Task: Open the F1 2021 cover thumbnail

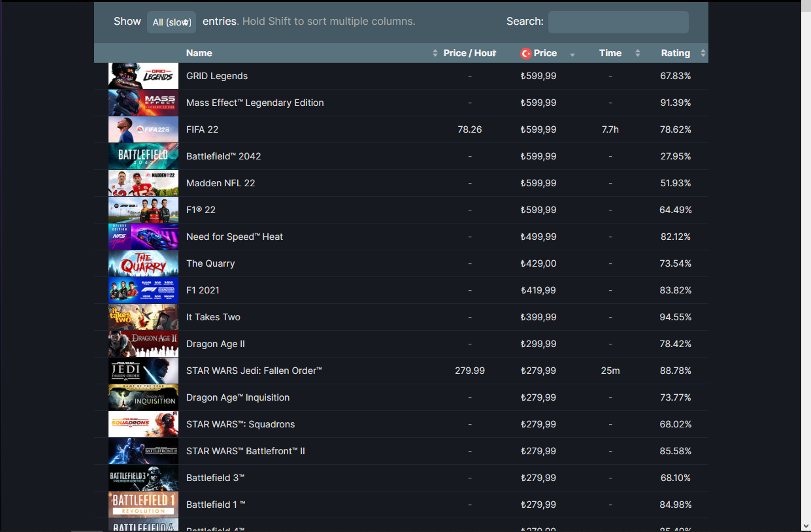Action: click(143, 290)
